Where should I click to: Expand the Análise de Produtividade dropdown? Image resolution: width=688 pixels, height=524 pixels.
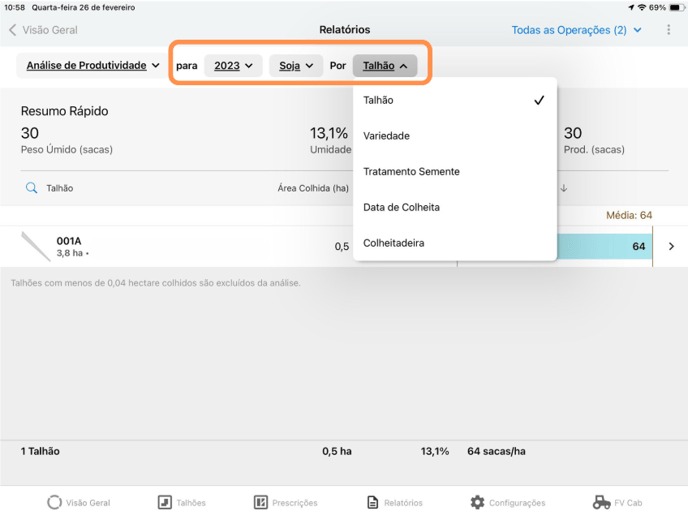point(93,66)
